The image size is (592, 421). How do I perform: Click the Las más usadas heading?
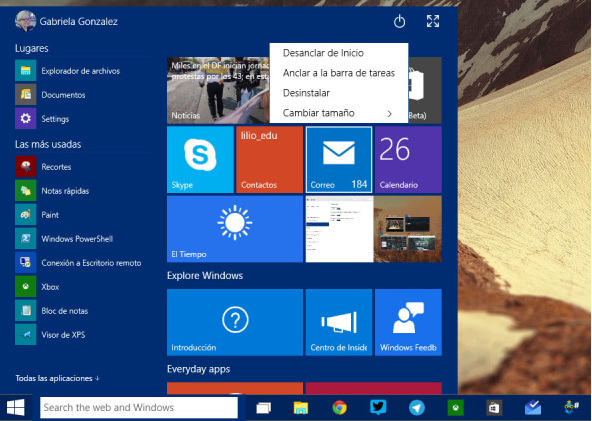point(48,144)
